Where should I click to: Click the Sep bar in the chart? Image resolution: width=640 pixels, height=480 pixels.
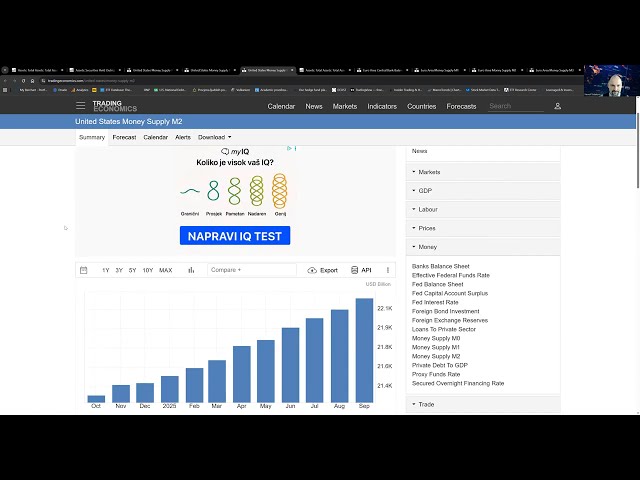point(364,350)
